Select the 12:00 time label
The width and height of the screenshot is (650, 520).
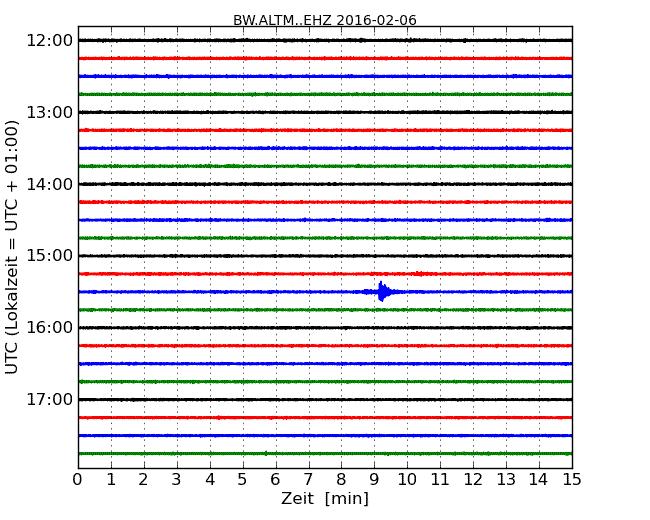coord(49,41)
